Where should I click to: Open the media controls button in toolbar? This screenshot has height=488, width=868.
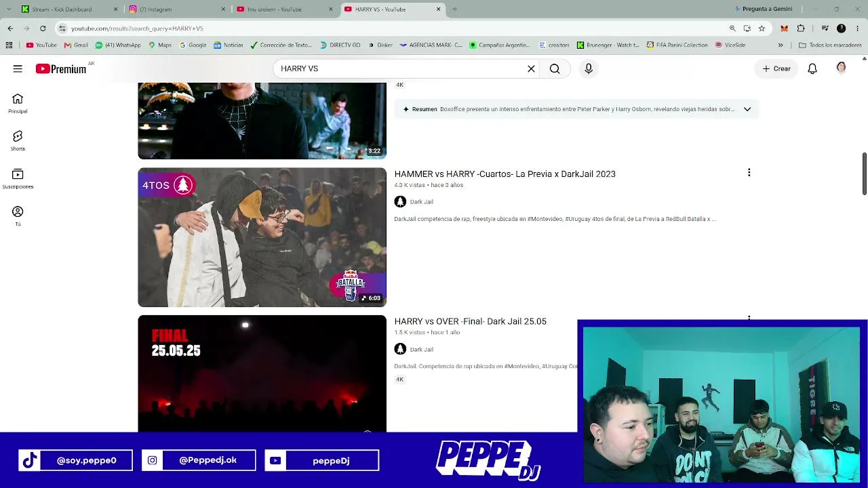825,28
